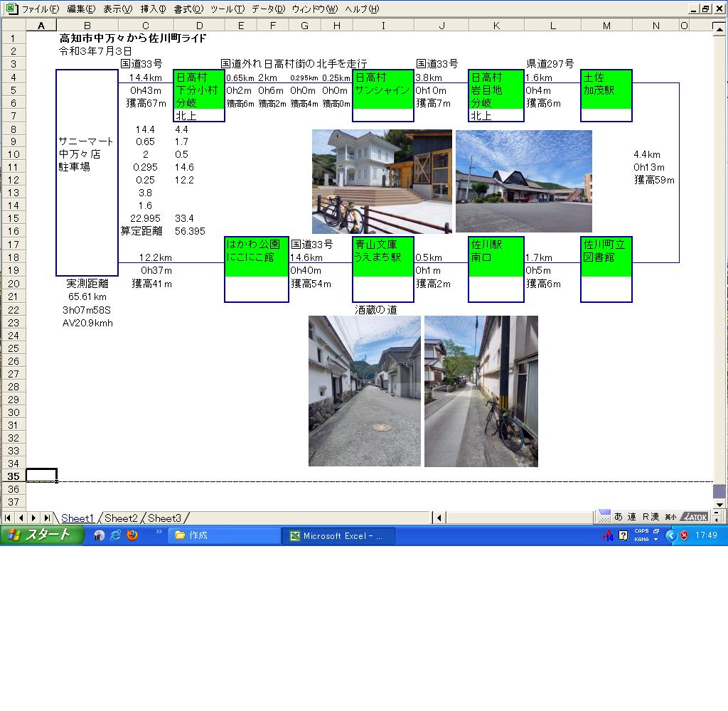This screenshot has height=711, width=728.
Task: Click the red security shield tray icon
Action: pos(684,535)
